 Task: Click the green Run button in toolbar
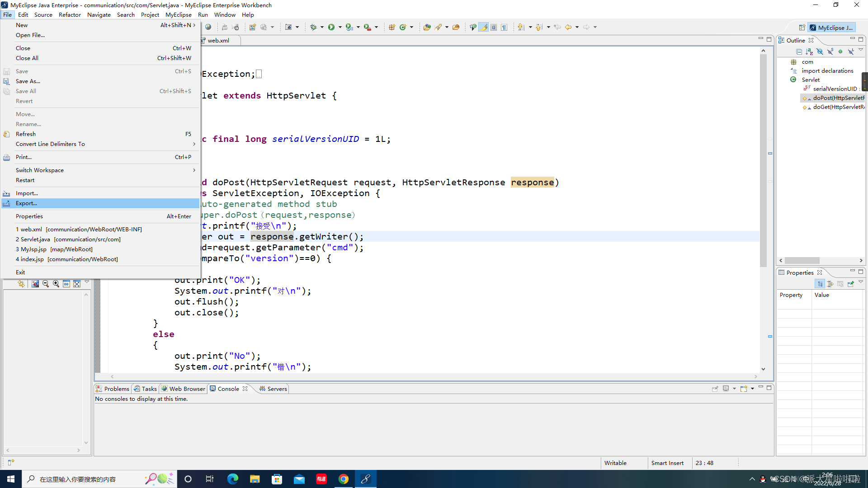click(x=331, y=27)
